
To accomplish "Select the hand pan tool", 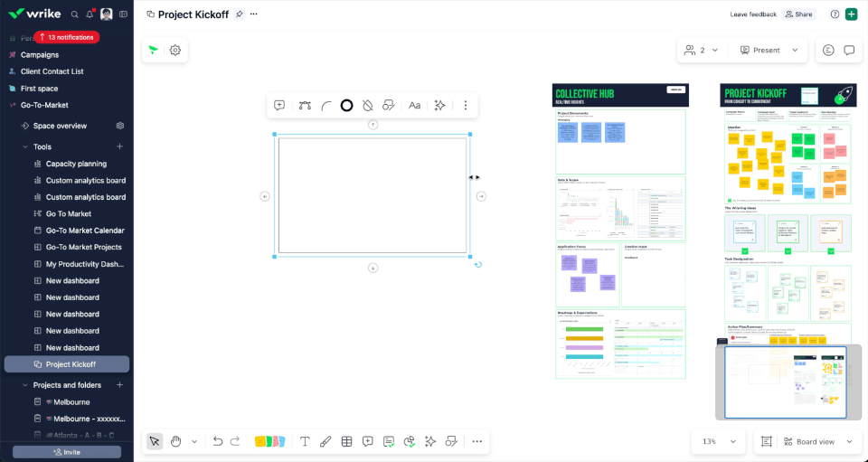I will point(176,441).
